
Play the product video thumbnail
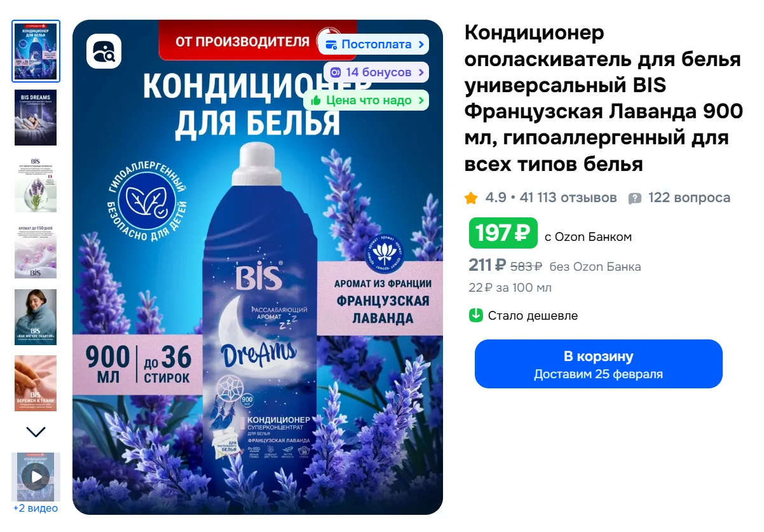pos(36,477)
